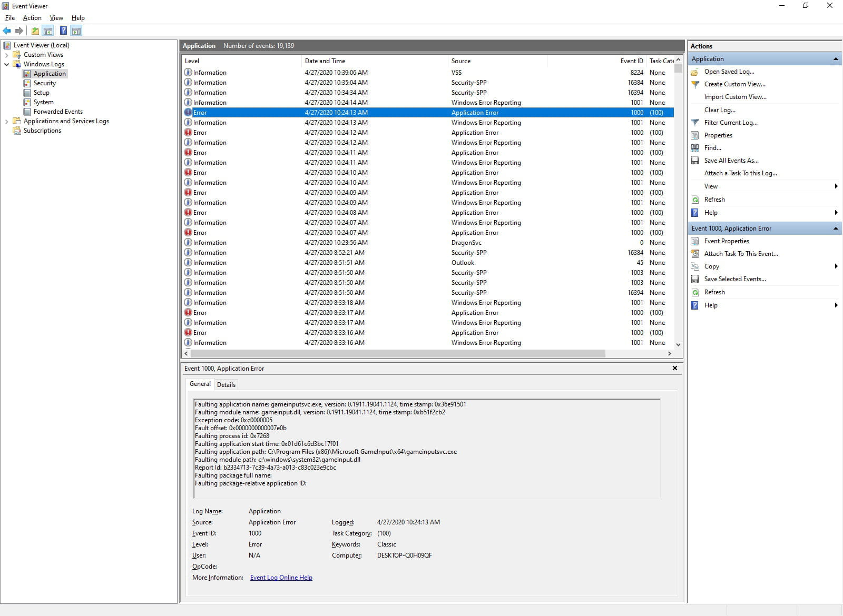Close the Event 1000 preview pane
The width and height of the screenshot is (843, 616).
(x=674, y=368)
